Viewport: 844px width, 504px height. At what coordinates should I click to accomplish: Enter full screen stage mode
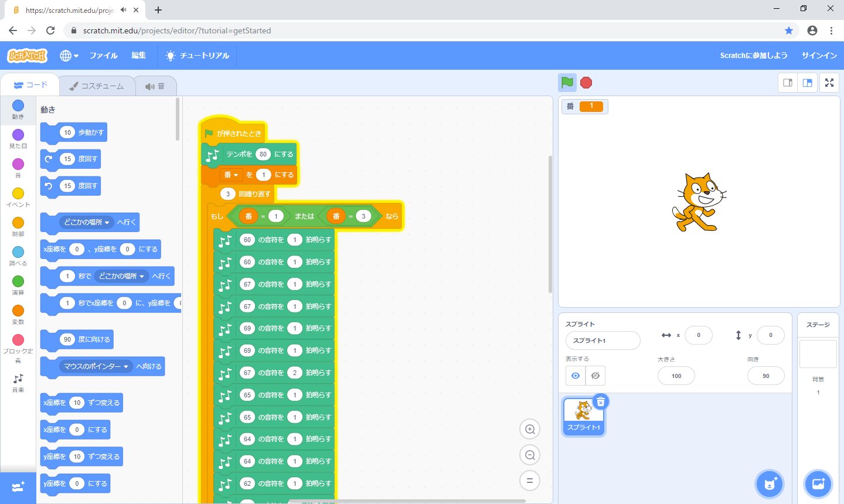point(829,83)
